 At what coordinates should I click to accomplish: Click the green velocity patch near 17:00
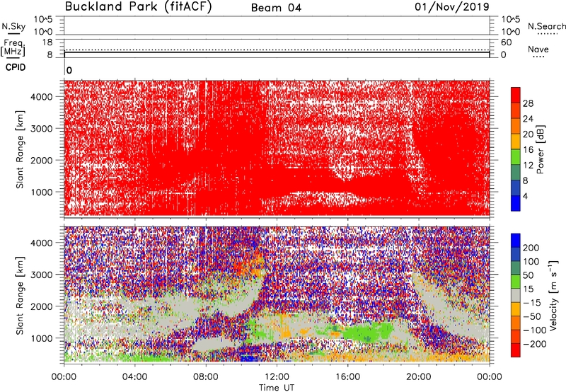point(368,331)
